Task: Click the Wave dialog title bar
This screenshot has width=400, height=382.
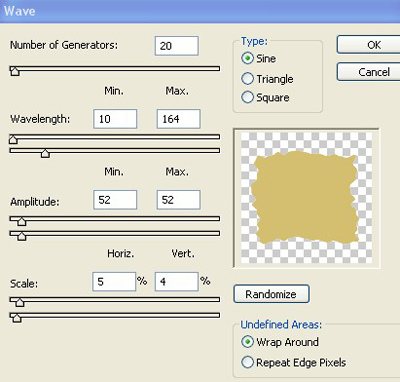Action: 200,11
